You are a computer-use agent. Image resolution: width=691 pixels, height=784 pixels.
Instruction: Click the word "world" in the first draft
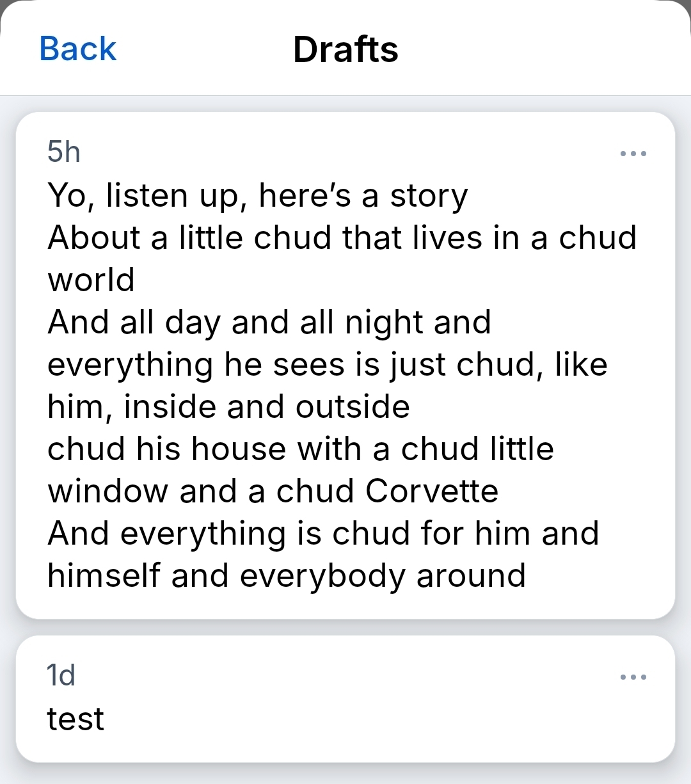(91, 280)
